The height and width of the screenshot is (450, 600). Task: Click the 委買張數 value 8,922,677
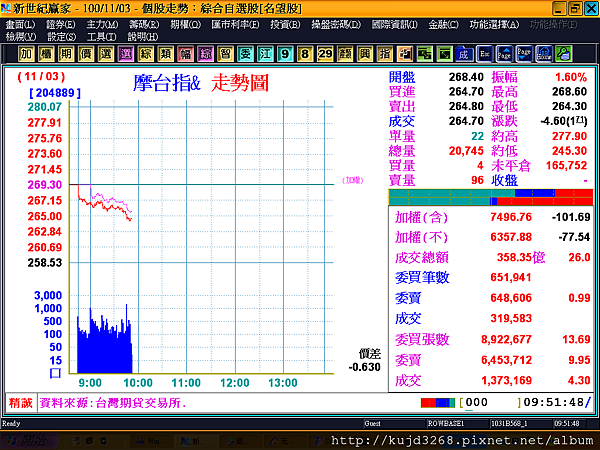coord(506,340)
